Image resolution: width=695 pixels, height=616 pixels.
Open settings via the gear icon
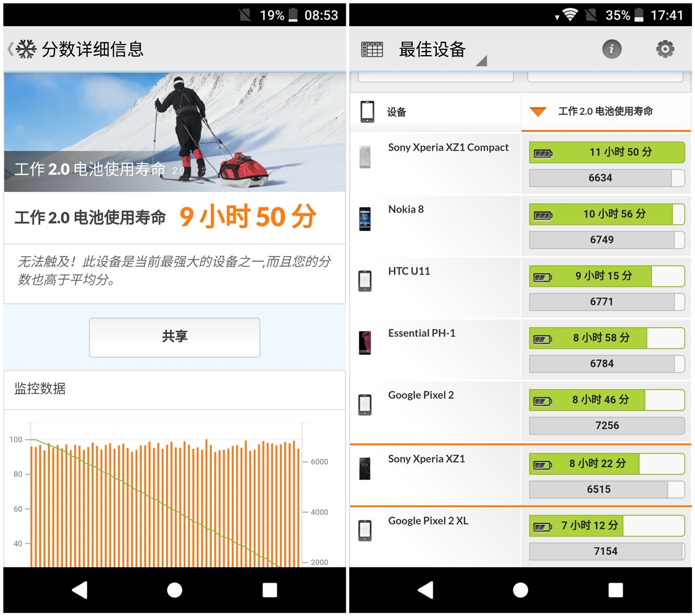click(665, 49)
